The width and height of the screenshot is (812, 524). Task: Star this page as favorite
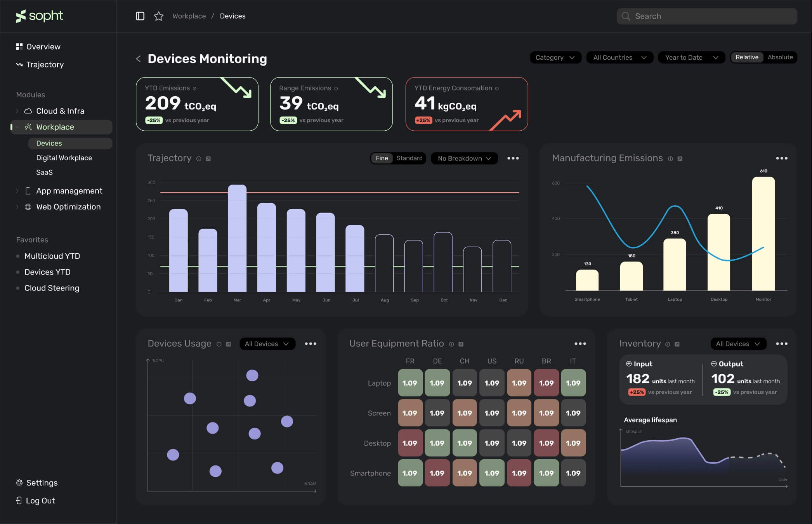(158, 16)
